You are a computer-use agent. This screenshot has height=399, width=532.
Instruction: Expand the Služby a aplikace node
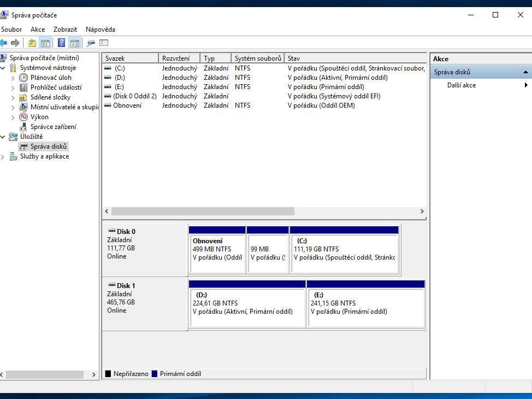4,156
